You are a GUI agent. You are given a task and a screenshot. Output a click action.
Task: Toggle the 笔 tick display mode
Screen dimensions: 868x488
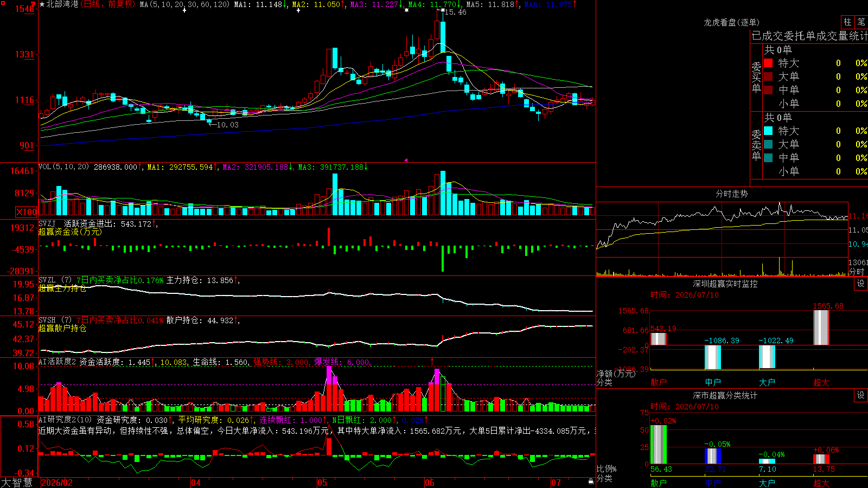pyautogui.click(x=861, y=22)
